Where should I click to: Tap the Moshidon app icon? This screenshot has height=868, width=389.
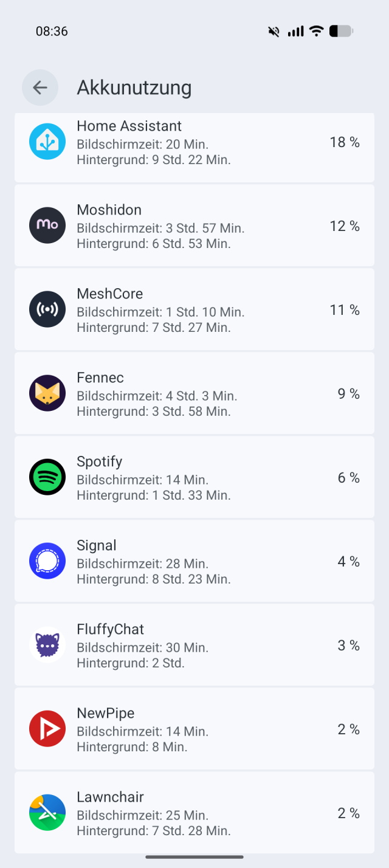pyautogui.click(x=47, y=225)
